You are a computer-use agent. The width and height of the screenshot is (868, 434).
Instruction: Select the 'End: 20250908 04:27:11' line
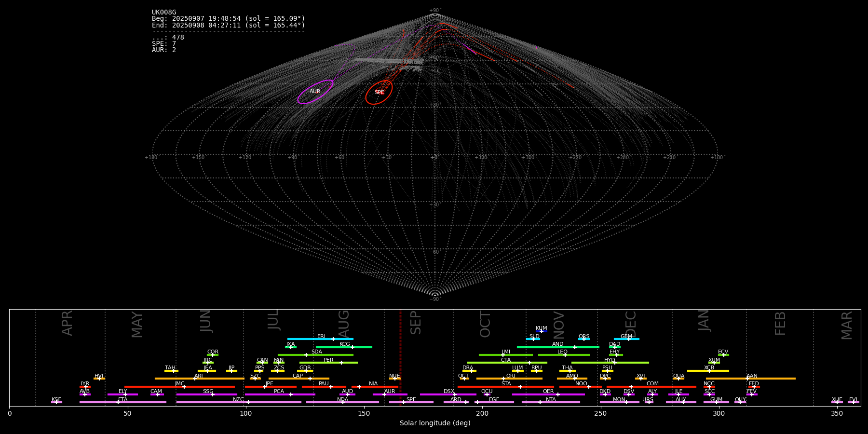pos(229,25)
